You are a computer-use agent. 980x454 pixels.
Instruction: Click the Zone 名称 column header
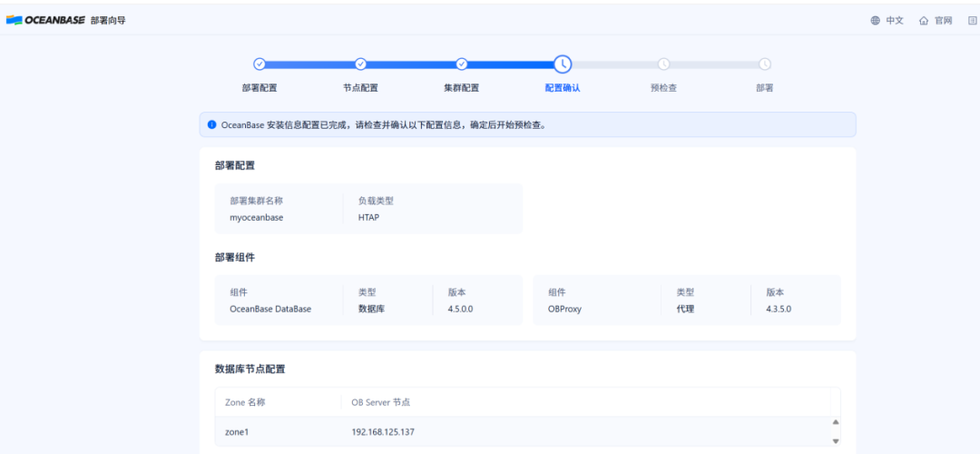click(x=245, y=402)
